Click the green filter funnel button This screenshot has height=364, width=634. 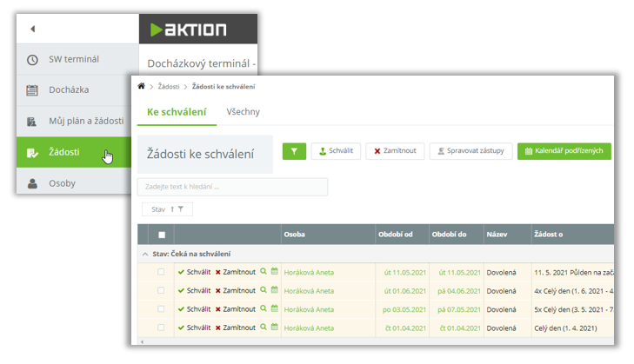click(x=294, y=151)
